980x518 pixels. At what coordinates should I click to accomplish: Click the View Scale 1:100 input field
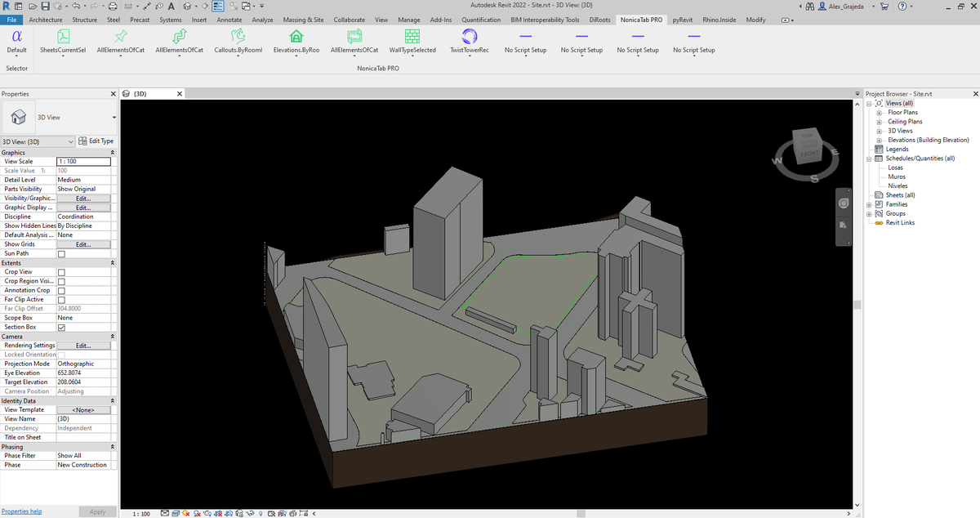(83, 162)
